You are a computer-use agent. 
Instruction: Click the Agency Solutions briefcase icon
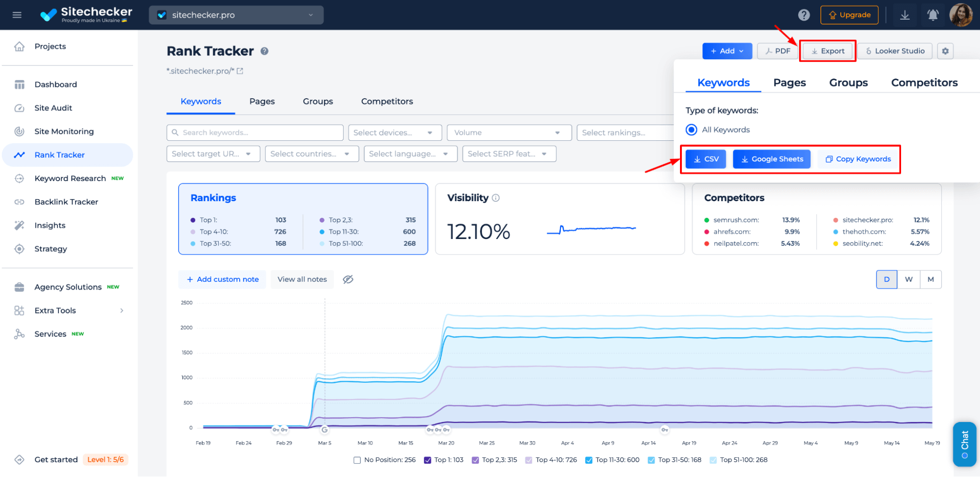click(x=19, y=287)
